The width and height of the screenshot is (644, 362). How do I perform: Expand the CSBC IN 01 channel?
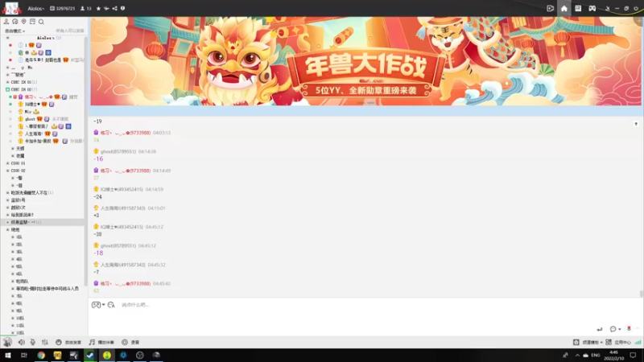pyautogui.click(x=7, y=82)
